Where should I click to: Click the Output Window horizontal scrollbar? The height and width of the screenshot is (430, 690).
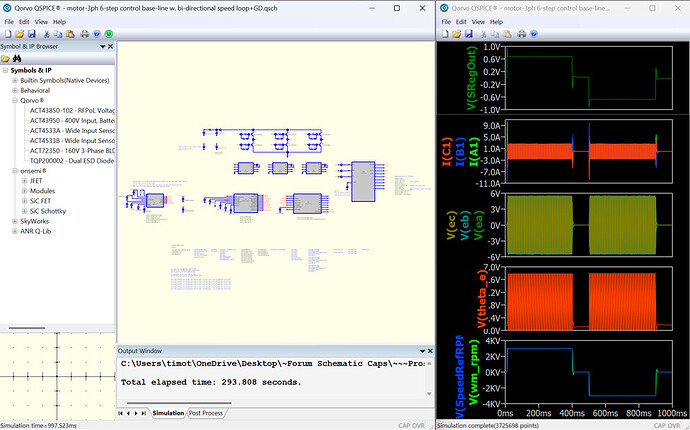pos(179,403)
